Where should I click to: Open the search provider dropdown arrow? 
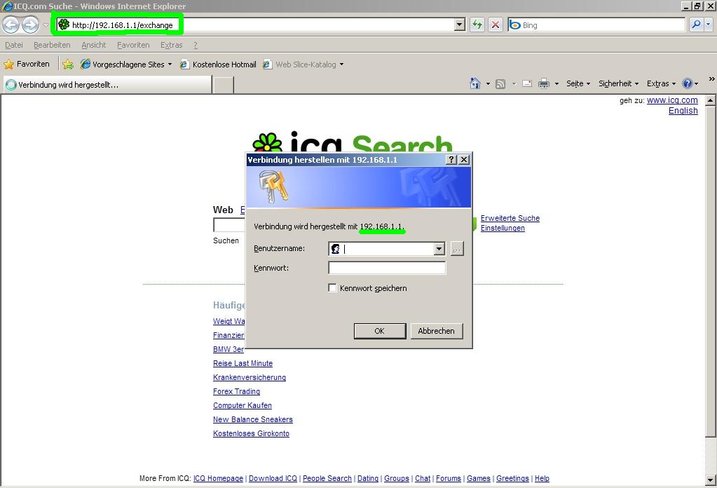pos(709,25)
